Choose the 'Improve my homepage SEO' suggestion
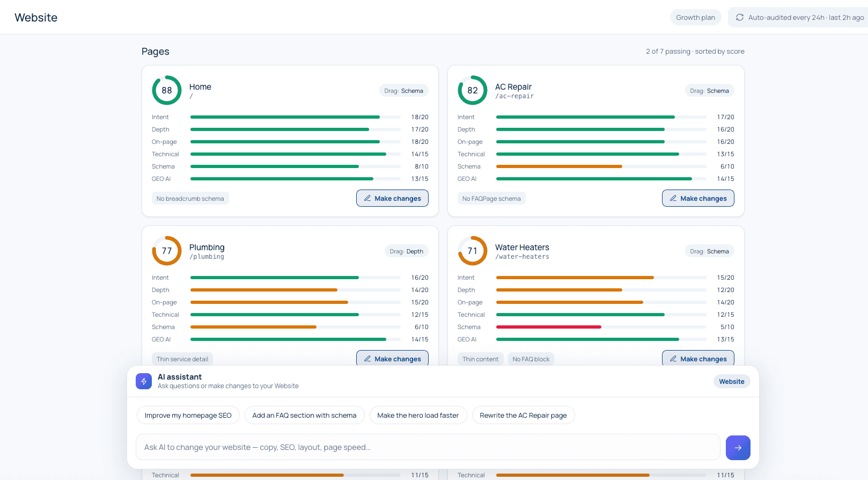Image resolution: width=868 pixels, height=480 pixels. pyautogui.click(x=188, y=415)
